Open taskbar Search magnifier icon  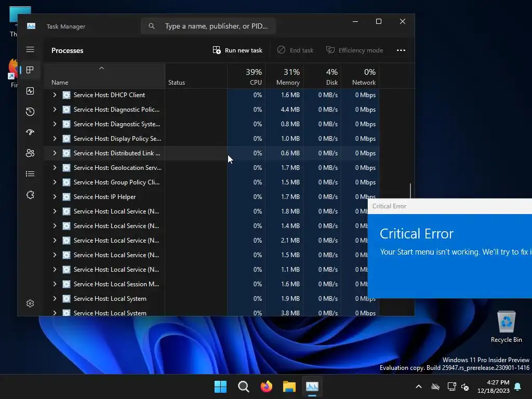(x=243, y=387)
